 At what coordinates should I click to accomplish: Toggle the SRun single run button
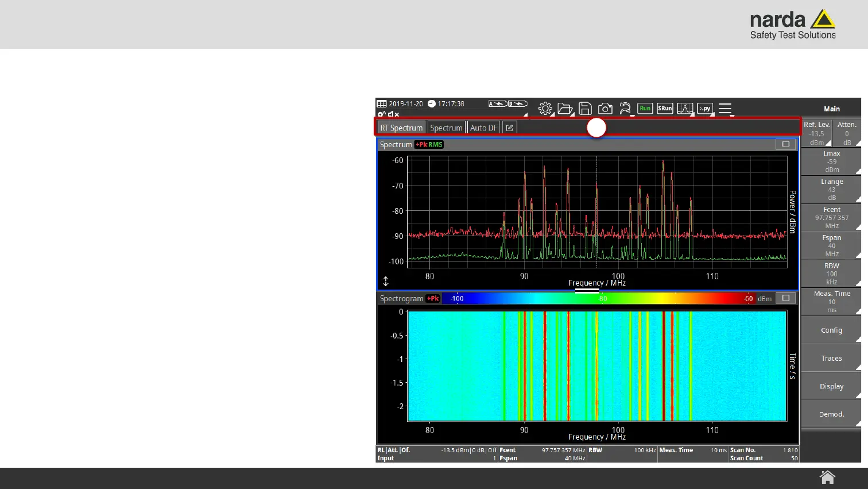coord(665,109)
